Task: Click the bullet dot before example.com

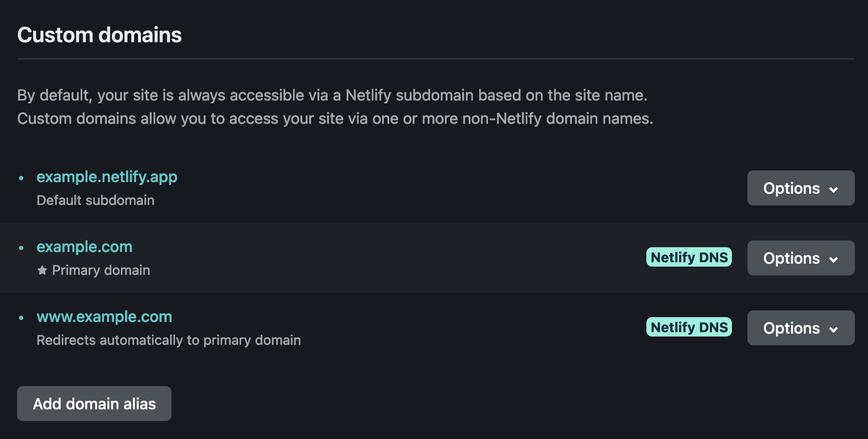Action: (21, 248)
